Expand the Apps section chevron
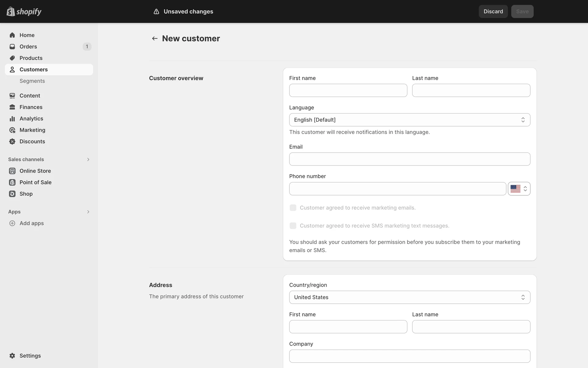588x368 pixels. (88, 212)
